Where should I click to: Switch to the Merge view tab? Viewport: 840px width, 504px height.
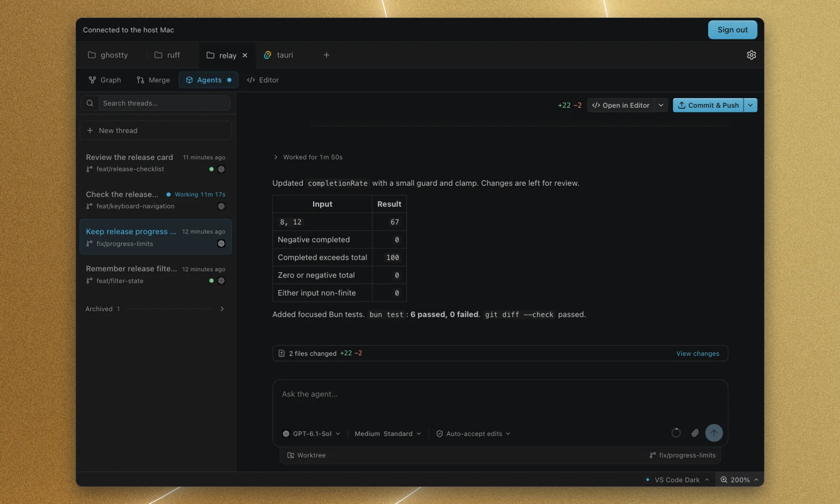(x=153, y=80)
